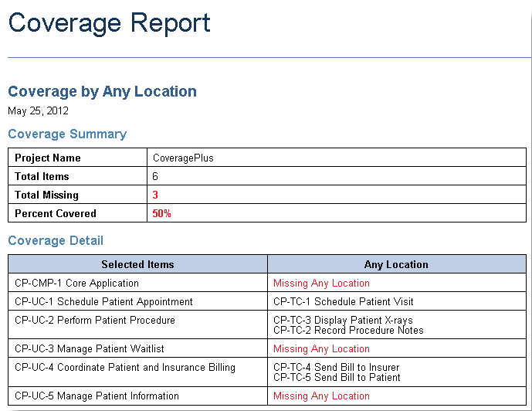Screen dimensions: 532x411
Task: Select the Coverage by Any Location heading
Action: pyautogui.click(x=102, y=91)
